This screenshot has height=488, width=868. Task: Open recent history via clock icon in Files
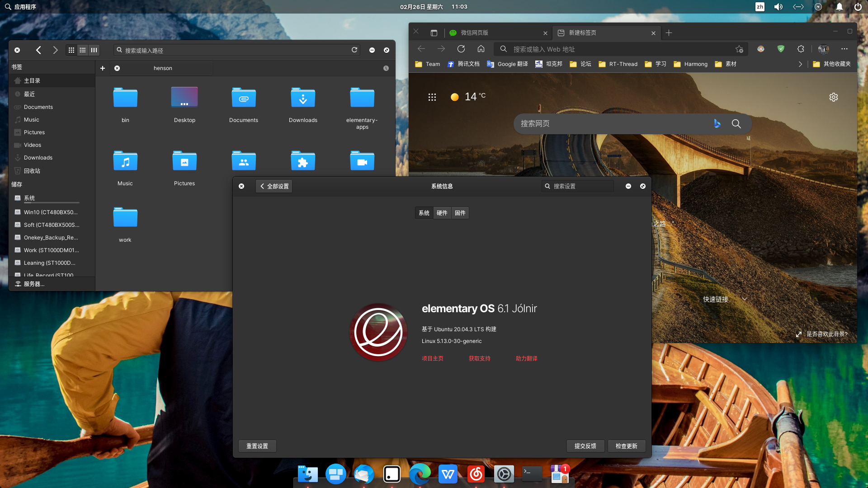click(x=386, y=68)
